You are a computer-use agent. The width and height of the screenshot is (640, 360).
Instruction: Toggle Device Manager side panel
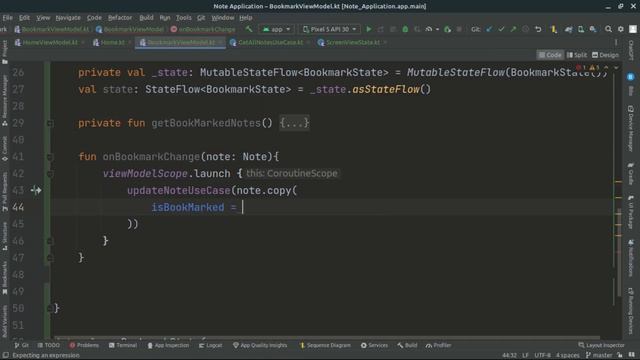(631, 128)
